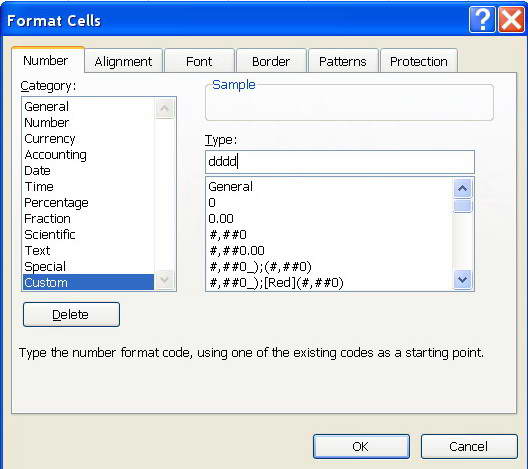Close the Format Cells dialog

511,20
